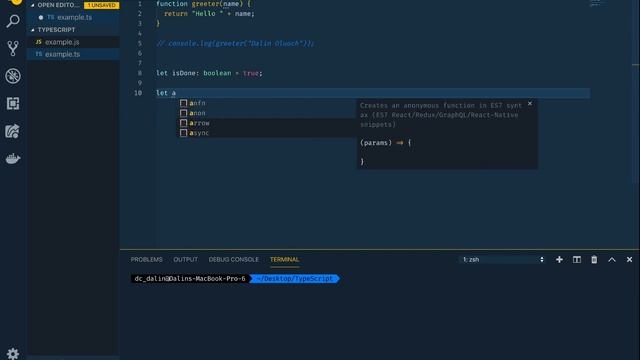Close the terminal panel

pos(629,260)
